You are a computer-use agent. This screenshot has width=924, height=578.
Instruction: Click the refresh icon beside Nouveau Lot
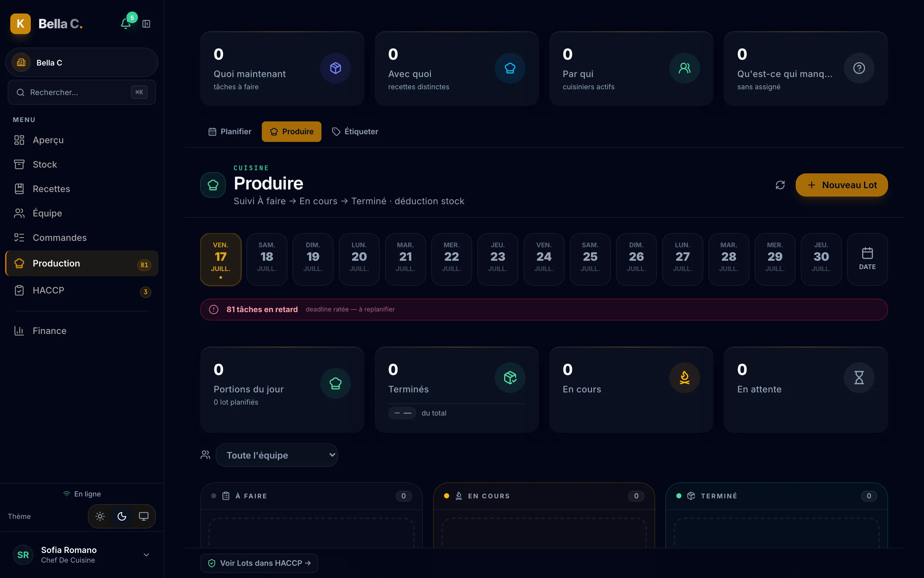tap(780, 185)
